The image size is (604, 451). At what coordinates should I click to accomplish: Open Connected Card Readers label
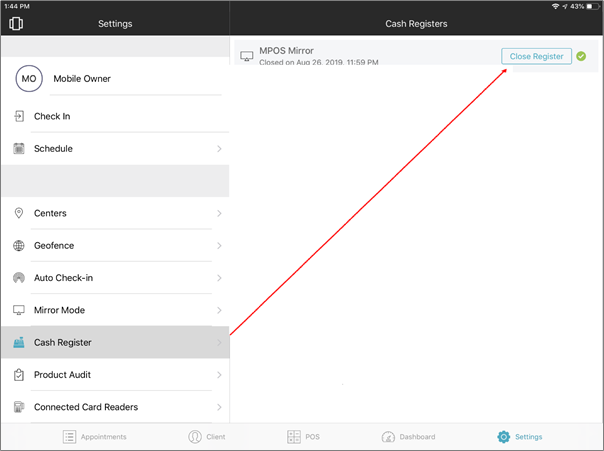point(86,407)
